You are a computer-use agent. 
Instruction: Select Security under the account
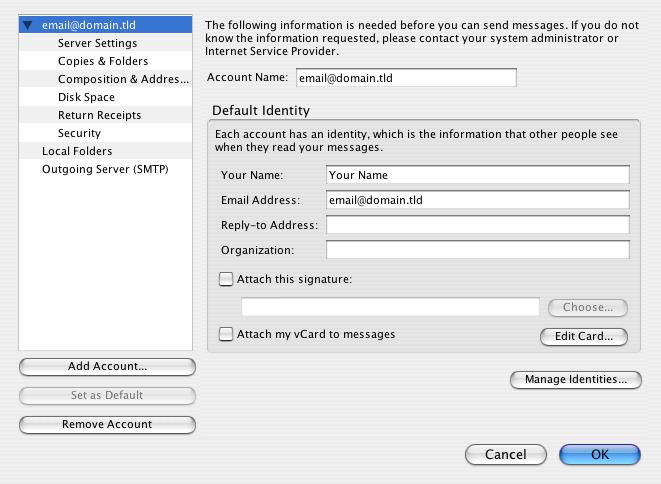click(79, 133)
